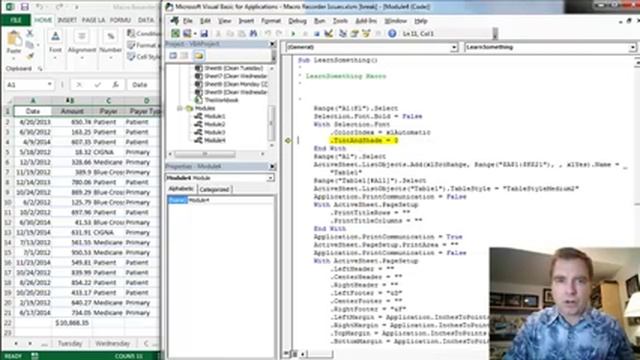Toggle Folders in the Project panel

(199, 56)
